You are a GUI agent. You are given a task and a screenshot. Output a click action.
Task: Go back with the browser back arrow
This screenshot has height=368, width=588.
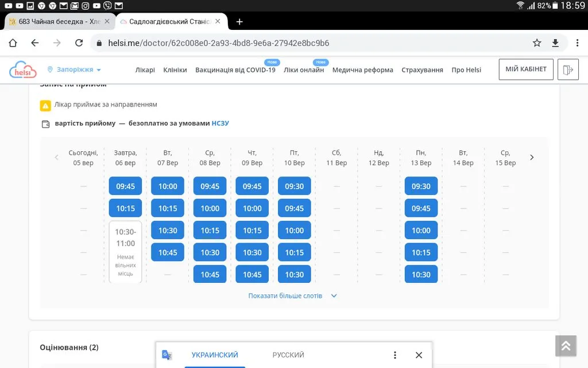(35, 43)
